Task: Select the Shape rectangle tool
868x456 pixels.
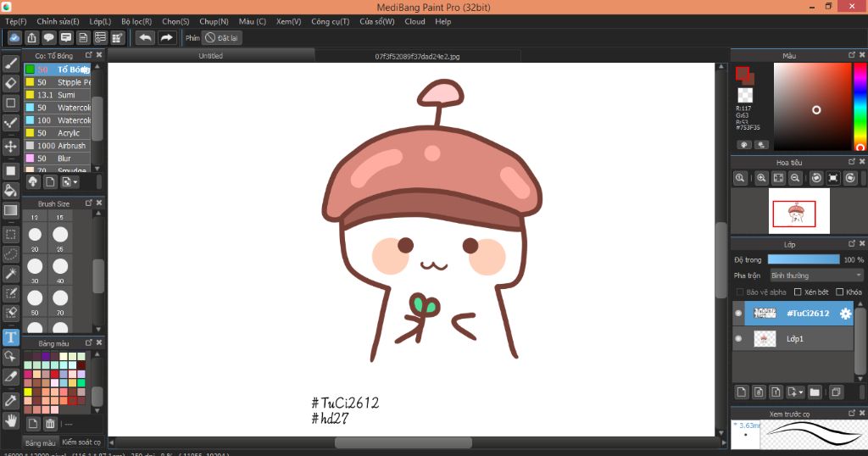Action: tap(10, 103)
